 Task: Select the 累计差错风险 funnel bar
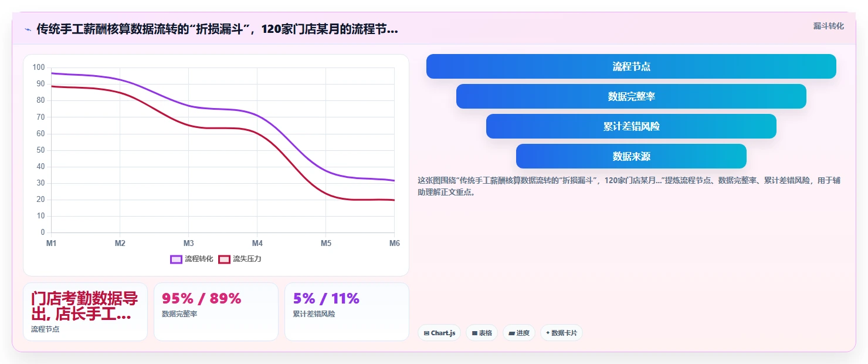pyautogui.click(x=631, y=126)
